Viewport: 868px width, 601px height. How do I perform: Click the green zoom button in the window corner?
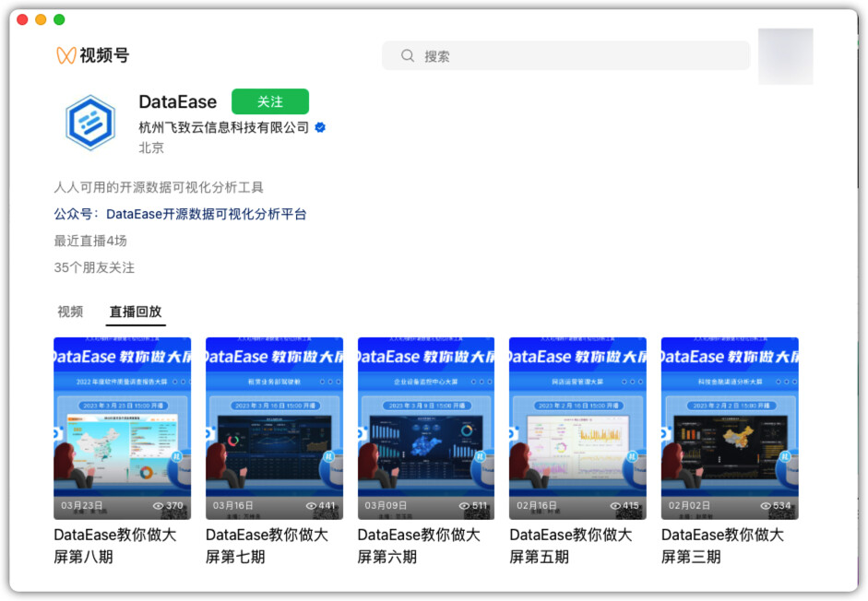point(60,18)
